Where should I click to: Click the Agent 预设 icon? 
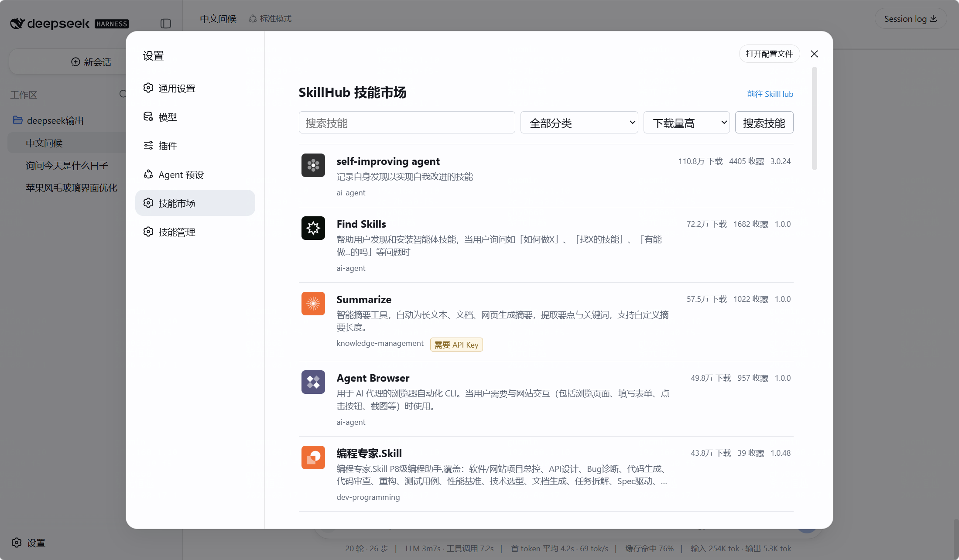(x=148, y=174)
